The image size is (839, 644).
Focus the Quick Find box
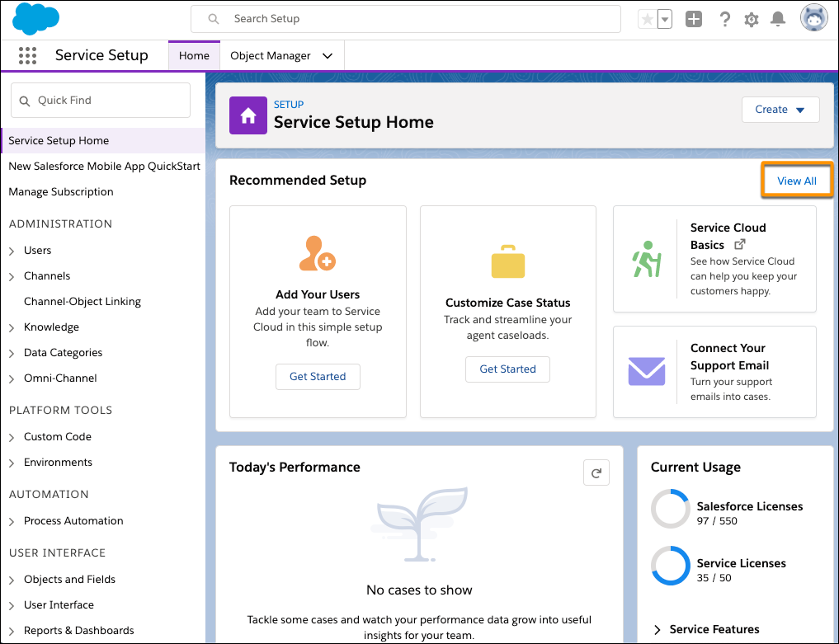pyautogui.click(x=101, y=100)
